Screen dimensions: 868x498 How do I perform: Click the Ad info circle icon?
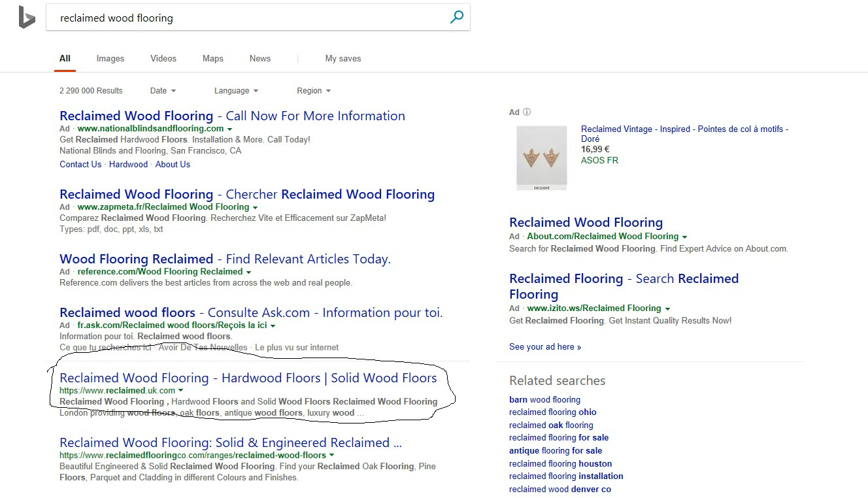pyautogui.click(x=527, y=112)
